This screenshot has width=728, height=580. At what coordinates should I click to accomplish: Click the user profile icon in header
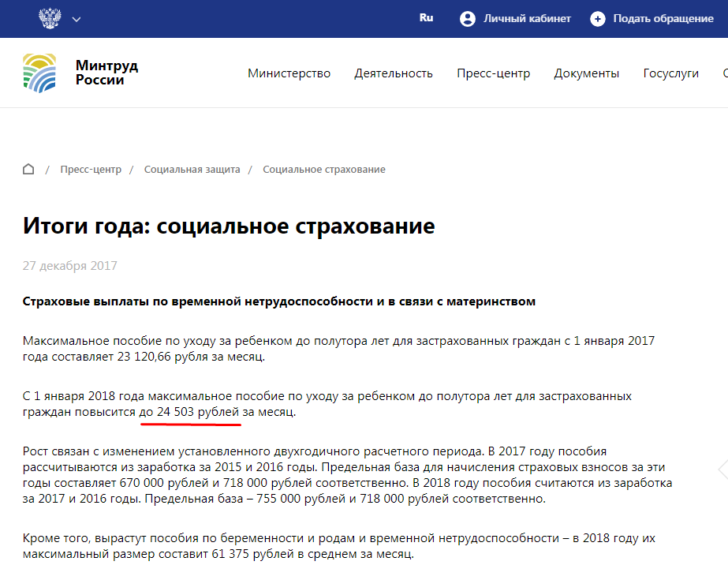pos(468,19)
